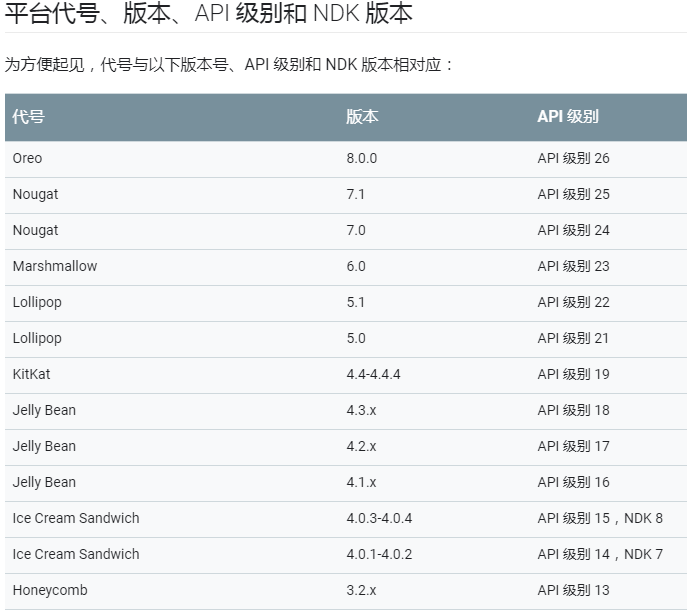Click the 版本 column header
Viewport: 687px width, 610px height.
tap(362, 116)
